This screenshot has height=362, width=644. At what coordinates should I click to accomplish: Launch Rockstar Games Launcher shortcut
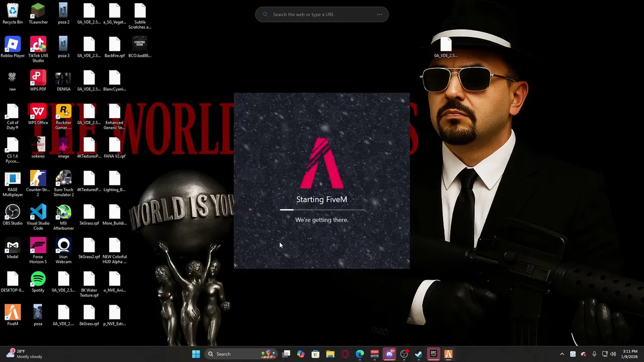click(x=63, y=117)
